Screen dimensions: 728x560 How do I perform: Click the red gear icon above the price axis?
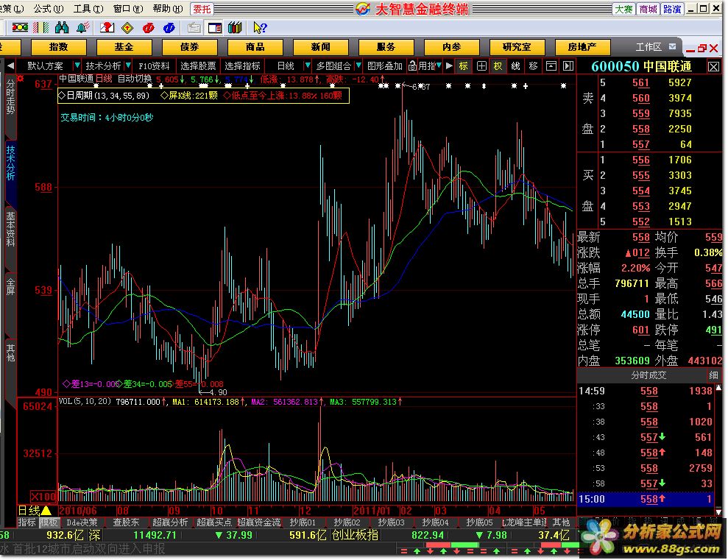point(20,78)
